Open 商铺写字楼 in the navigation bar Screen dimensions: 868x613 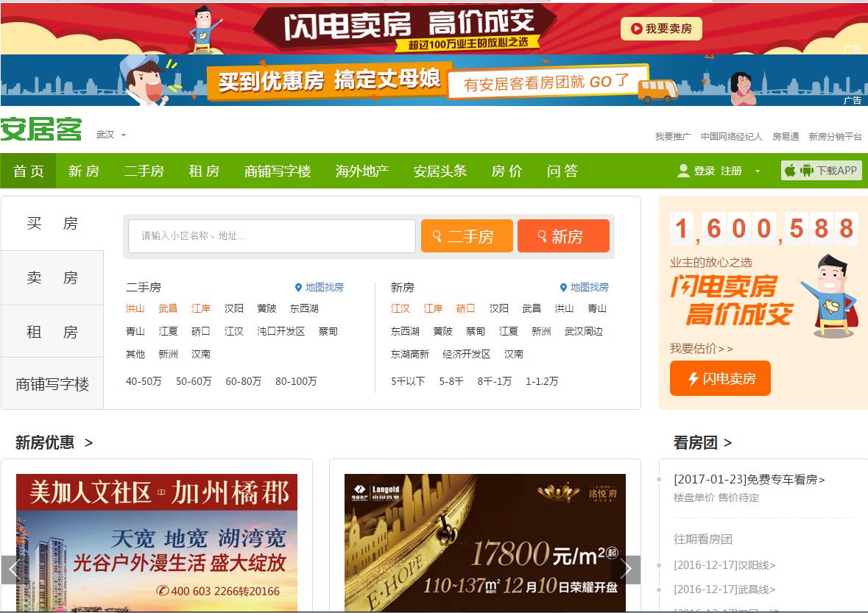click(x=278, y=171)
